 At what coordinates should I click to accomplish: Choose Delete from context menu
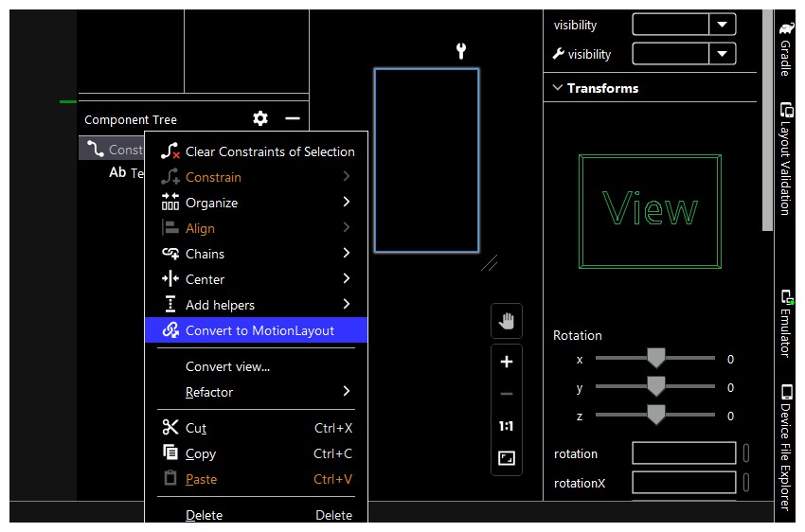coord(257,515)
